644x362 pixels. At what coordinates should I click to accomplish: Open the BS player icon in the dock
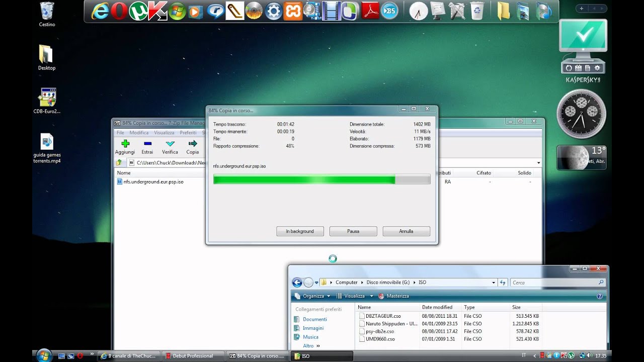tap(389, 11)
